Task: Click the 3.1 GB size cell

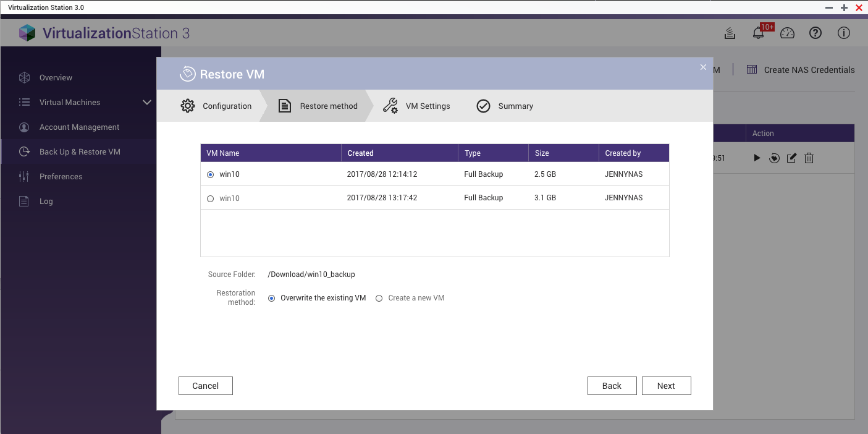Action: tap(546, 198)
